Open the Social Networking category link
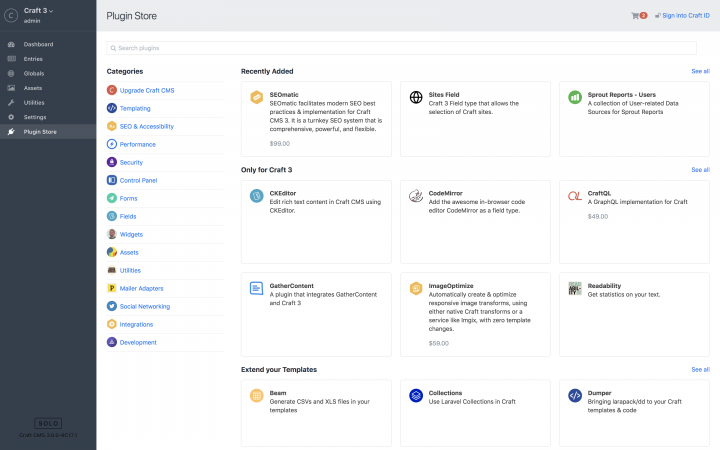Image resolution: width=720 pixels, height=450 pixels. point(145,306)
